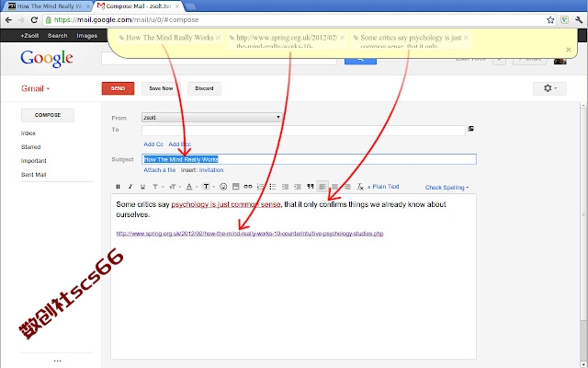Toggle bold formatting in compose toolbar

pos(119,187)
